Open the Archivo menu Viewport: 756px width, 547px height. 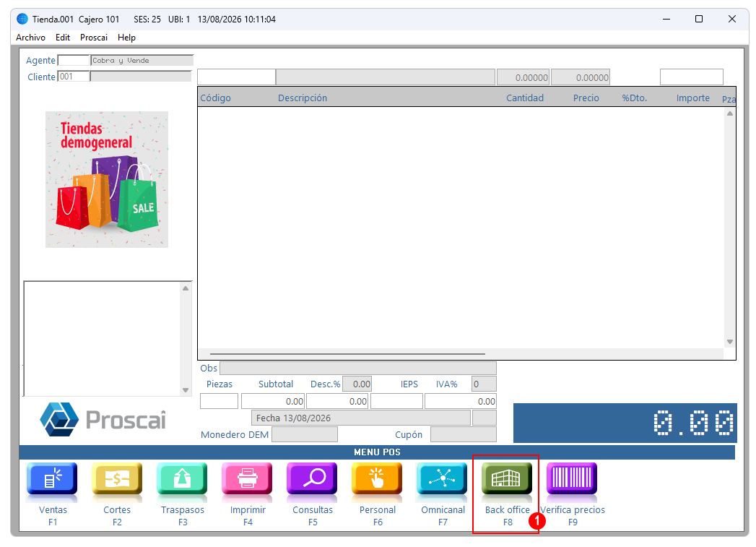[x=30, y=38]
